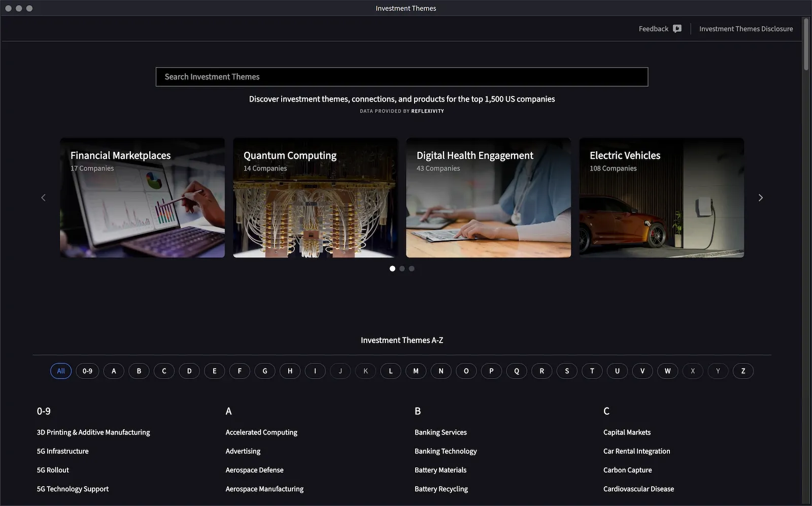The width and height of the screenshot is (812, 506).
Task: Switch to the 'M' letter tab
Action: coord(416,371)
